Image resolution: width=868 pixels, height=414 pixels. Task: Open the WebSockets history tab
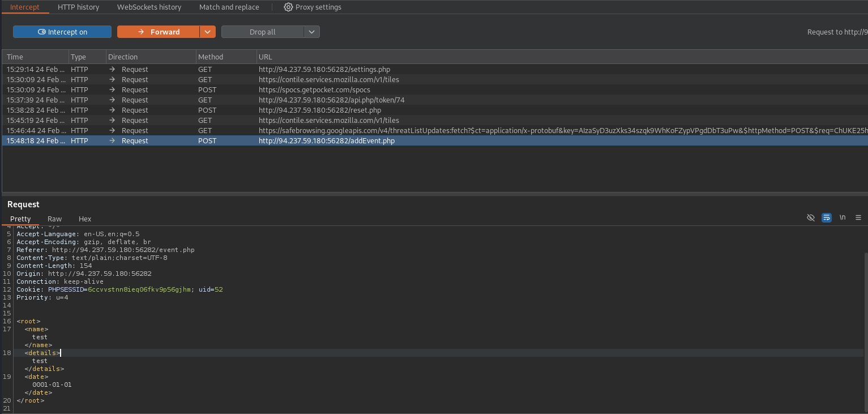tap(149, 7)
